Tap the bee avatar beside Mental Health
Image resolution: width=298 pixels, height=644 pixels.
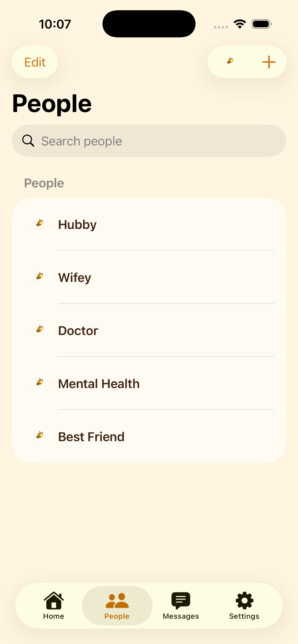[x=37, y=383]
